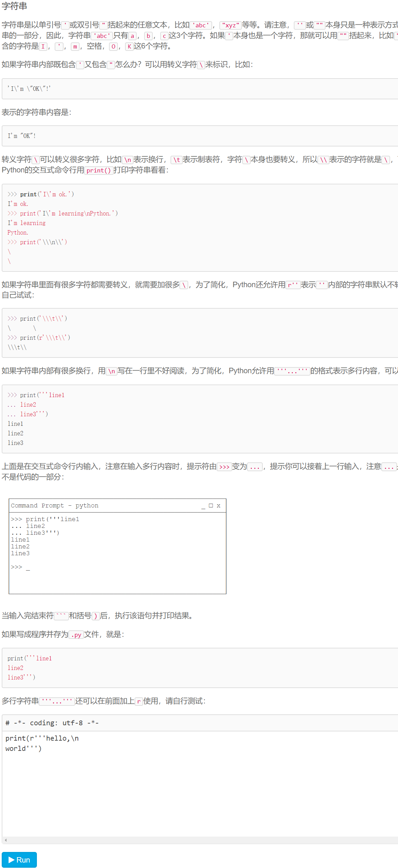The width and height of the screenshot is (398, 868).
Task: Click the "Command Prompt - python" title bar text
Action: click(x=55, y=505)
